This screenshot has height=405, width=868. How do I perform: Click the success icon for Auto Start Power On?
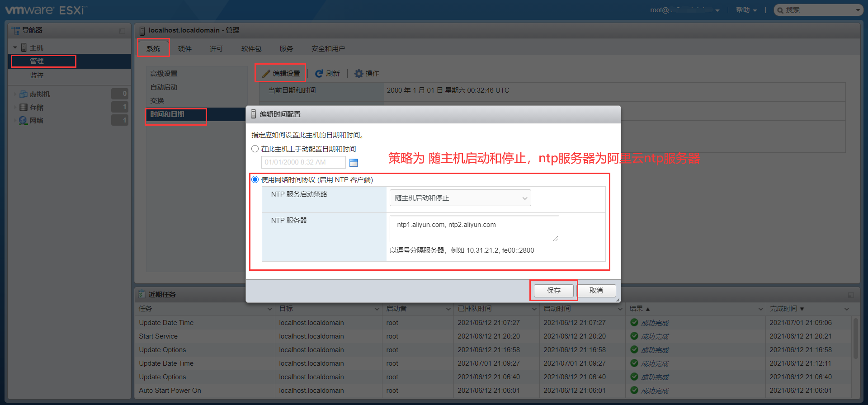(634, 390)
